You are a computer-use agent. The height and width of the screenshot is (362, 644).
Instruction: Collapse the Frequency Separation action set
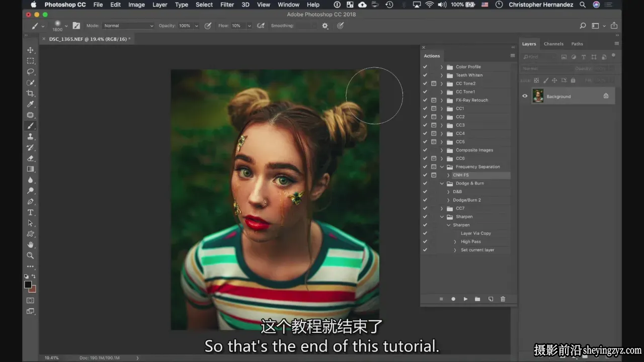click(x=442, y=167)
